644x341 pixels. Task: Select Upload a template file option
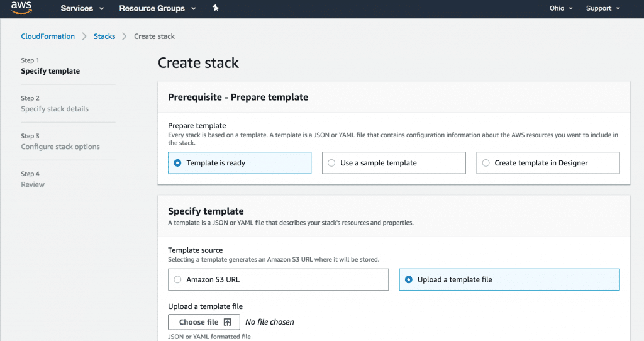pos(509,280)
